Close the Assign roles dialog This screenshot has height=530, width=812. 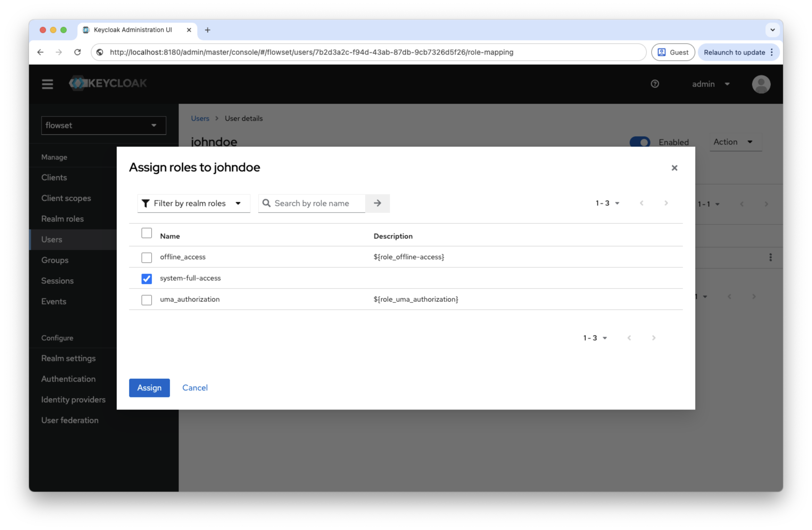(x=674, y=168)
